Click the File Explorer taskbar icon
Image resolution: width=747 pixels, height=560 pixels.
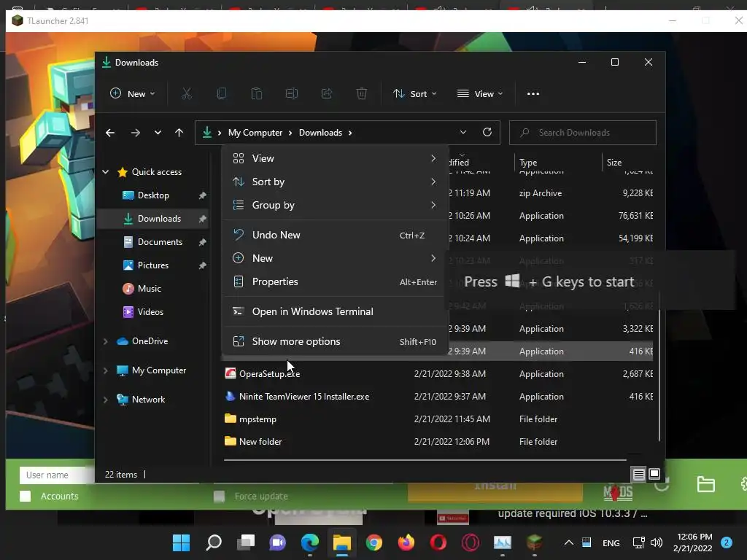point(341,542)
